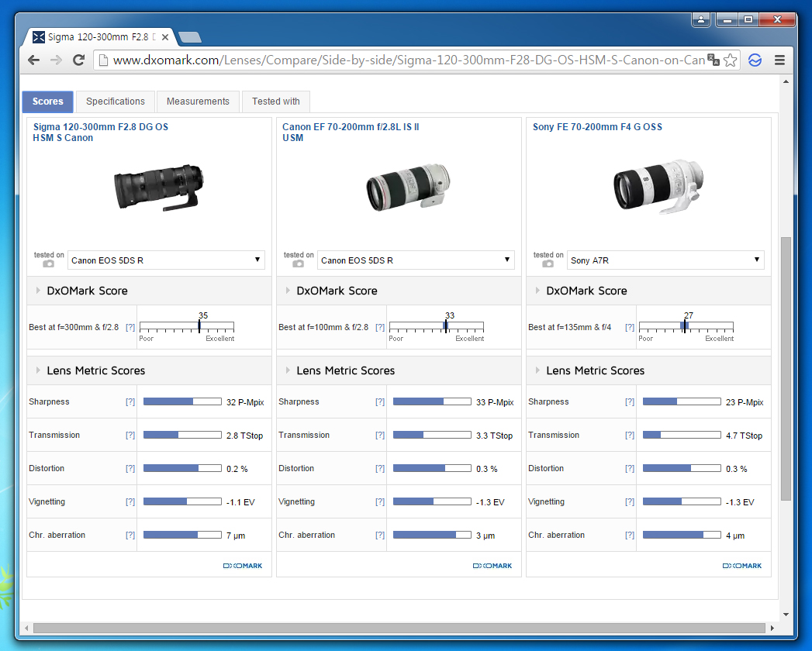Click the scroll down arrow of the page

[x=786, y=615]
